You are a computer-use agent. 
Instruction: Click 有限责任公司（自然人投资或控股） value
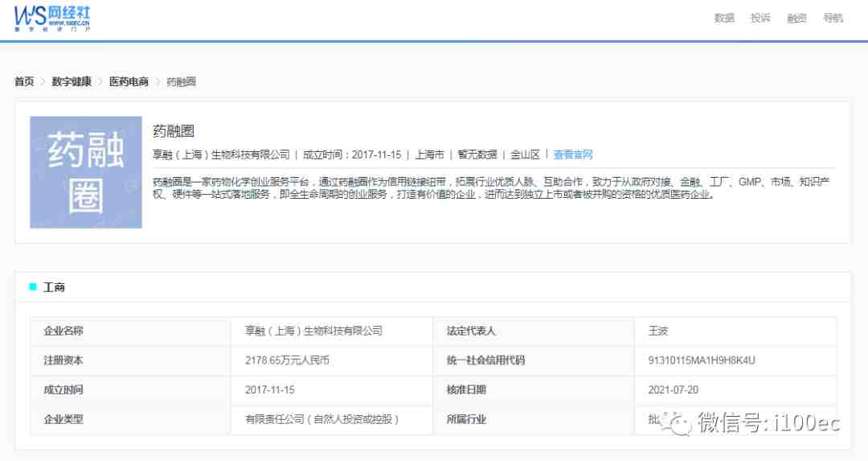tap(322, 419)
